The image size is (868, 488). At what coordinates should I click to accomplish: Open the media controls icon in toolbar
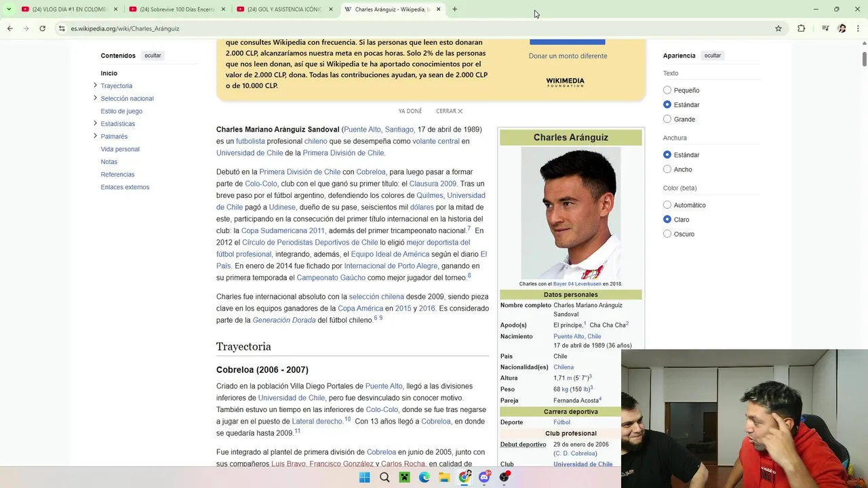825,28
